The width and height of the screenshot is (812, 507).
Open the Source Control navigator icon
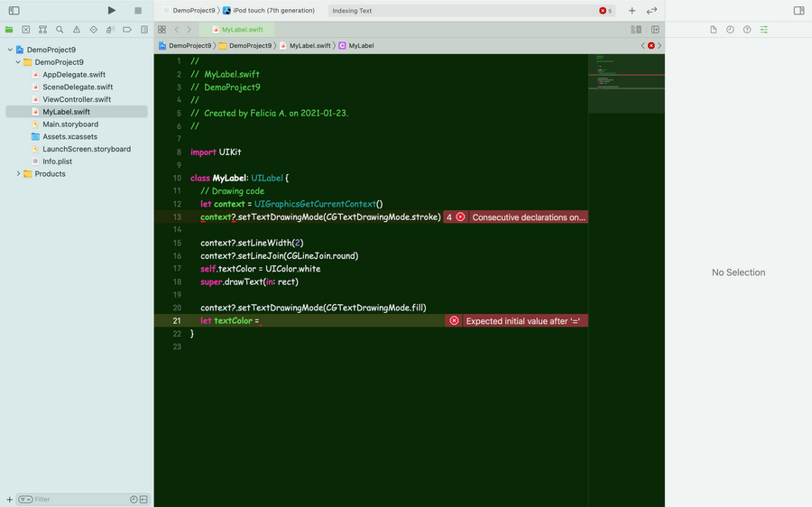click(x=26, y=30)
